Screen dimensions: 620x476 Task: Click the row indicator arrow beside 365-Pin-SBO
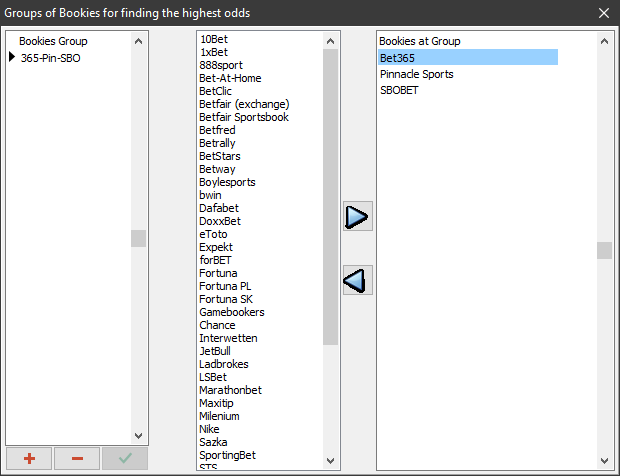coord(12,57)
